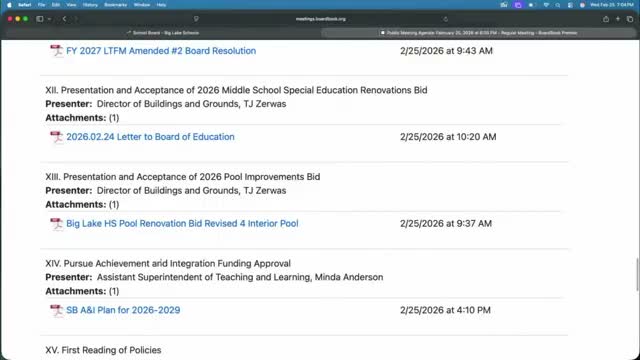Open the Bookmarks menu
Image resolution: width=640 pixels, height=360 pixels.
[x=116, y=5]
